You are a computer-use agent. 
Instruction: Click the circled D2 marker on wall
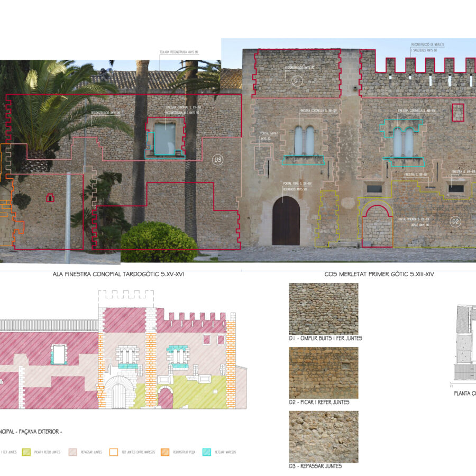click(455, 221)
